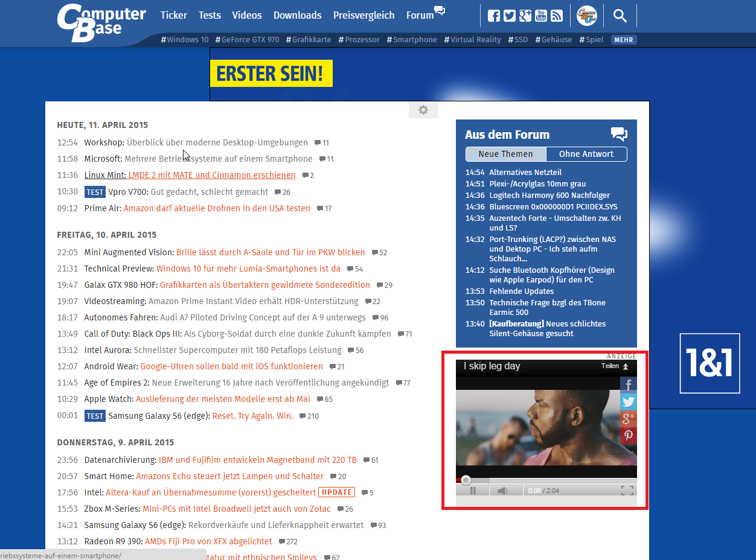The image size is (756, 560).
Task: Share video on Google+ in the player
Action: coord(629,419)
